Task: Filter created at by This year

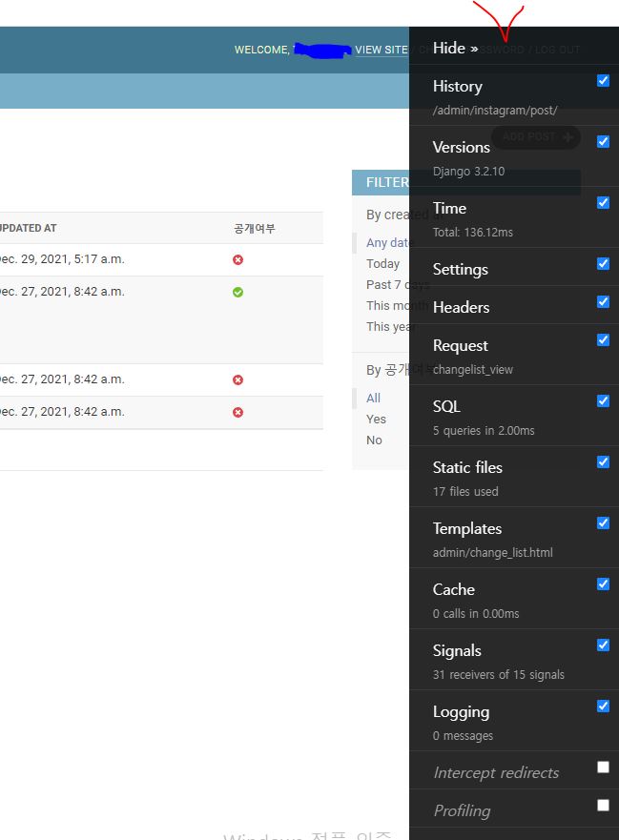Action: pyautogui.click(x=387, y=326)
